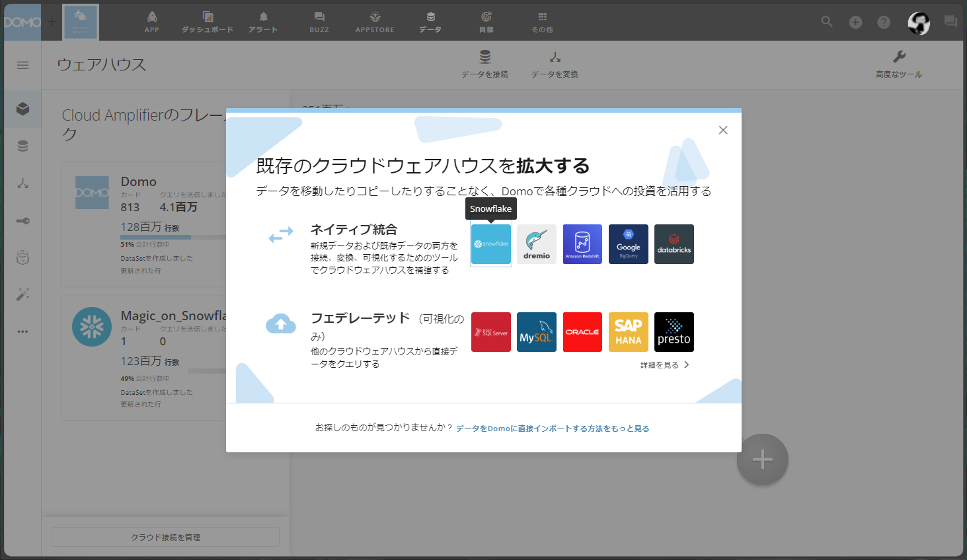Screen dimensions: 967x560
Task: Click クラウド接続を管理 button
Action: 165,537
